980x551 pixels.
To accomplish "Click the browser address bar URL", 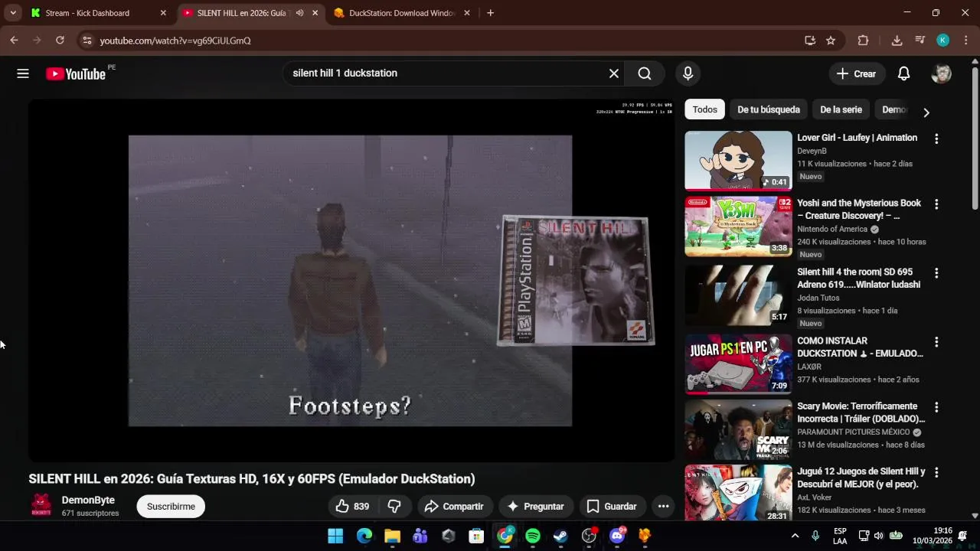I will pos(175,41).
